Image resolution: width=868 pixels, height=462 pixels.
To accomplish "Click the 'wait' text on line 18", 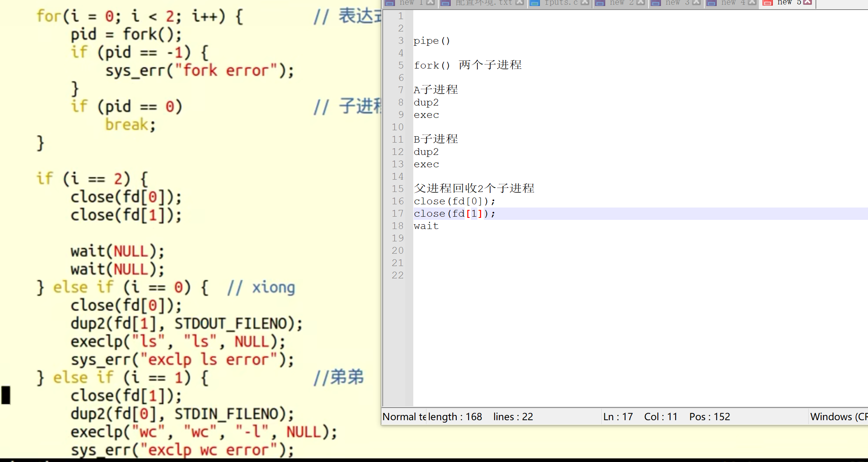I will 426,226.
